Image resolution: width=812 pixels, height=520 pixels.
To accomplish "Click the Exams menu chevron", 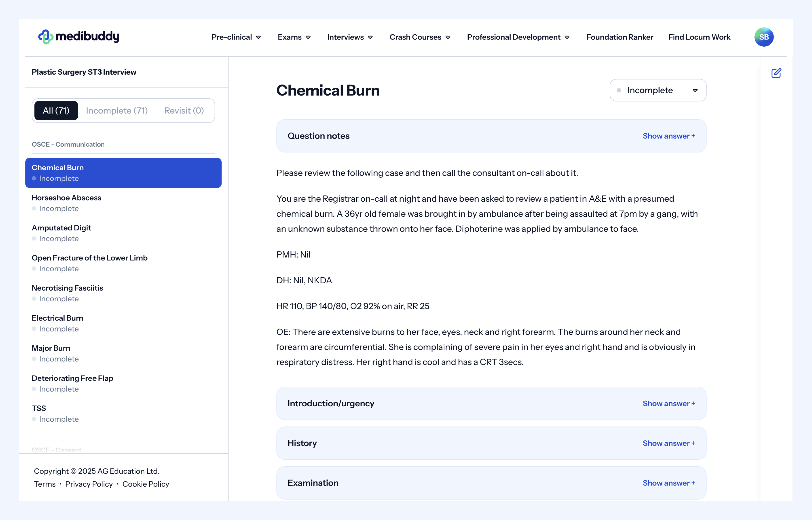I will 308,37.
